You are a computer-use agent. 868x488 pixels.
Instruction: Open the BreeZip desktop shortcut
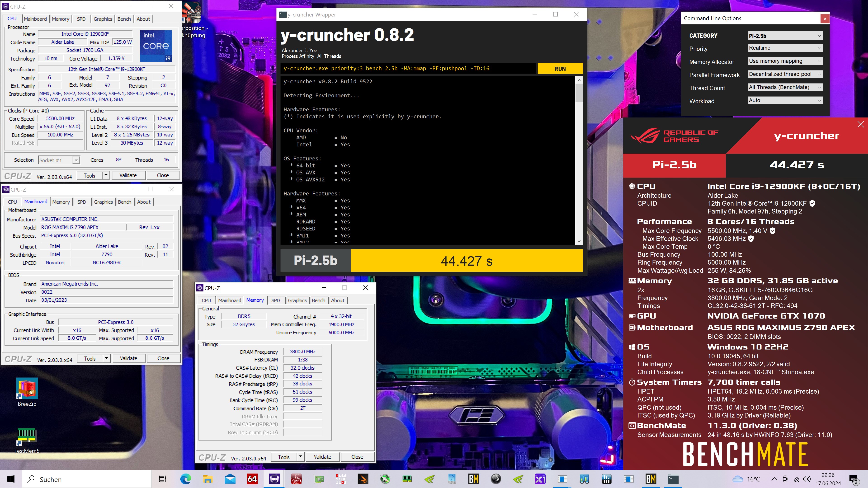point(27,392)
